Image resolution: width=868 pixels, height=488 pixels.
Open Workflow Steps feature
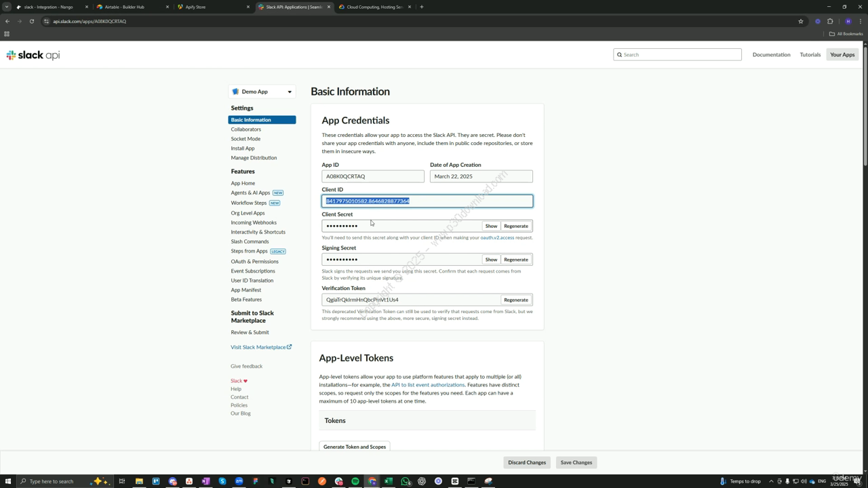(248, 203)
